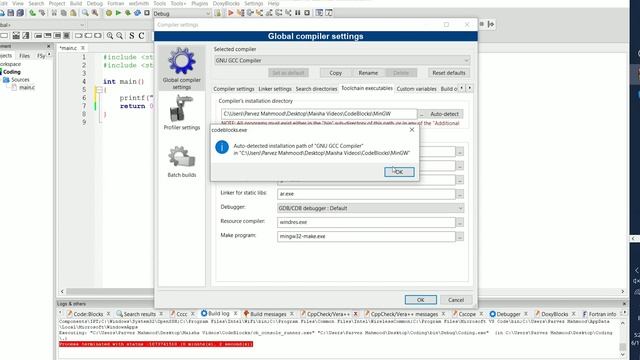This screenshot has height=360, width=640.
Task: Click Cancel in compiler settings dialog
Action: pyautogui.click(x=456, y=300)
